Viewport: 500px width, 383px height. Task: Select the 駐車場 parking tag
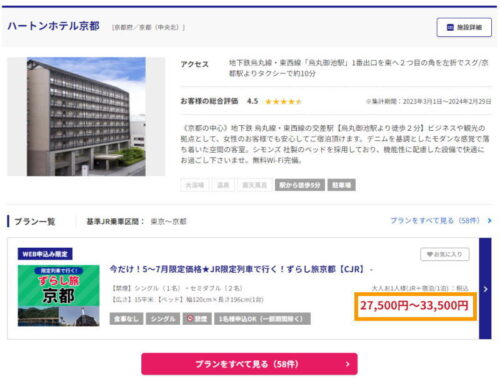[341, 185]
